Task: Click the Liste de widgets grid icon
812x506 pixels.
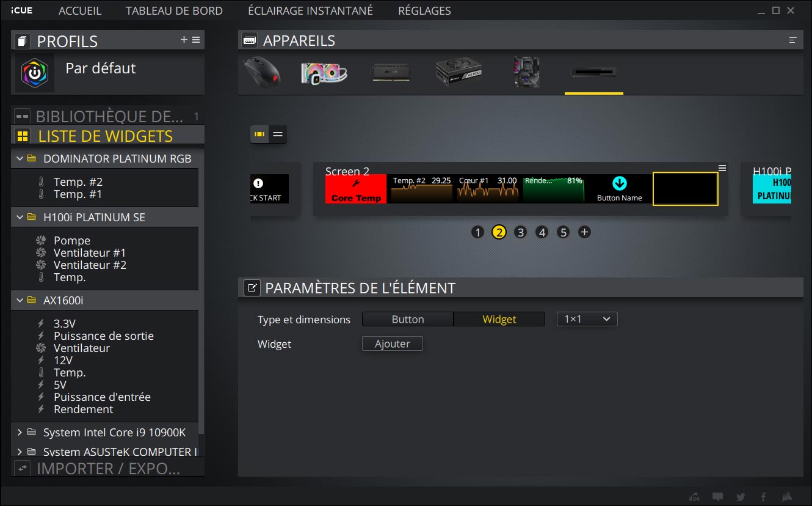Action: click(23, 136)
